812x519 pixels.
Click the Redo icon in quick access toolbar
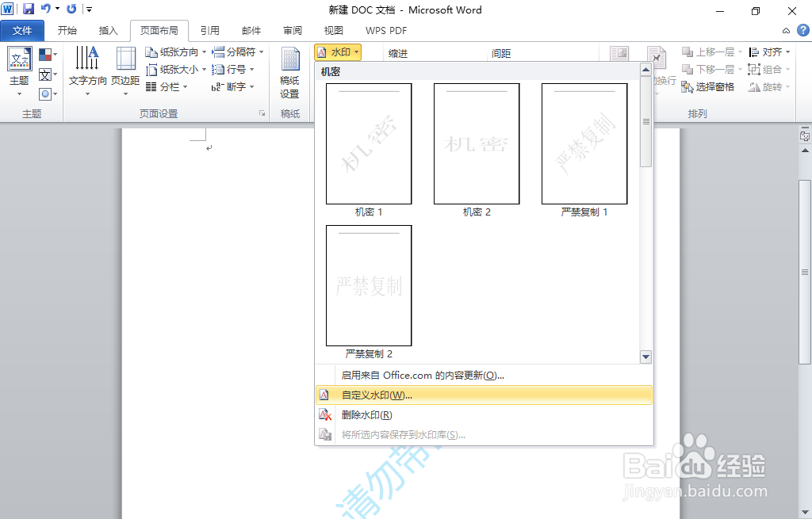point(71,9)
